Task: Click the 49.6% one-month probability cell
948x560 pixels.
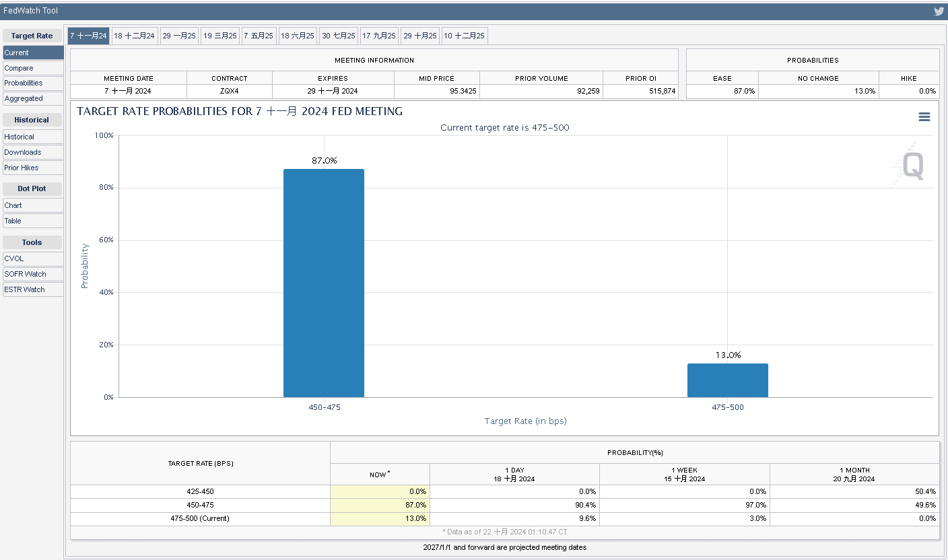Action: pyautogui.click(x=854, y=505)
